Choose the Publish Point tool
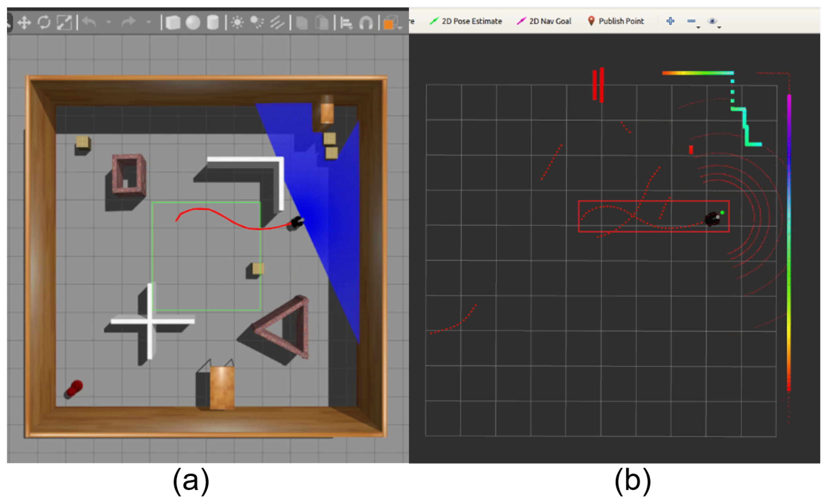 coord(616,21)
